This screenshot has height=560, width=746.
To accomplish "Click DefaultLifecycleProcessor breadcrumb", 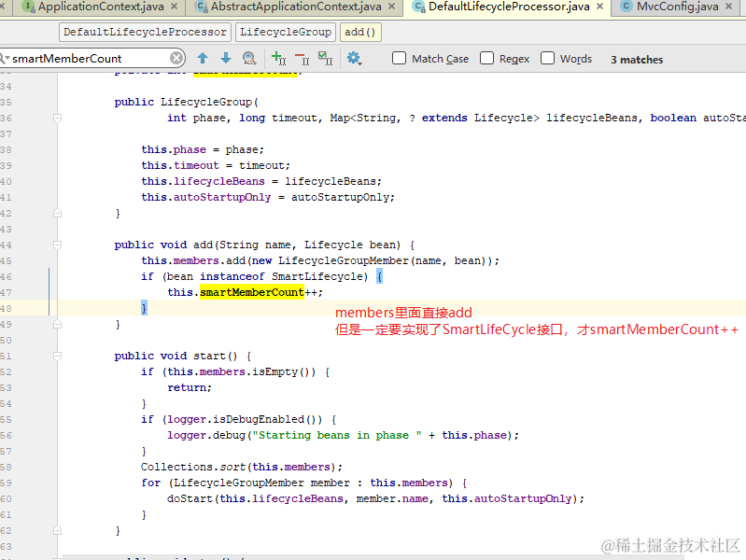I will click(x=145, y=32).
